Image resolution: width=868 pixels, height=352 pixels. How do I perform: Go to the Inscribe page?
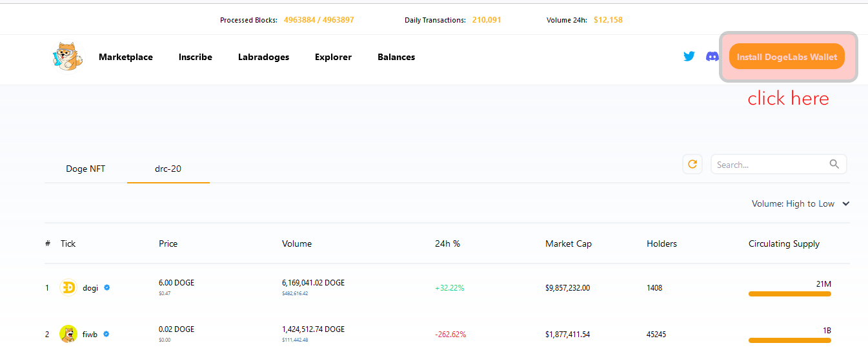tap(196, 57)
